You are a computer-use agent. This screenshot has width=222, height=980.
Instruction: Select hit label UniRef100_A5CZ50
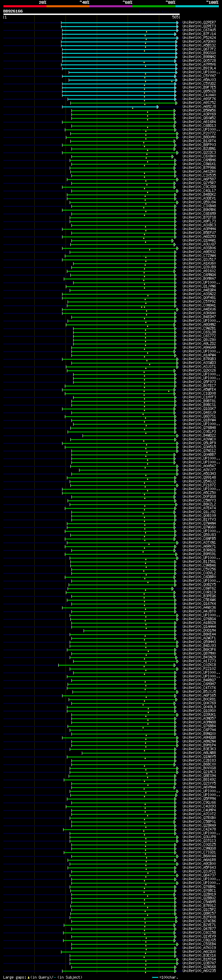(199, 493)
